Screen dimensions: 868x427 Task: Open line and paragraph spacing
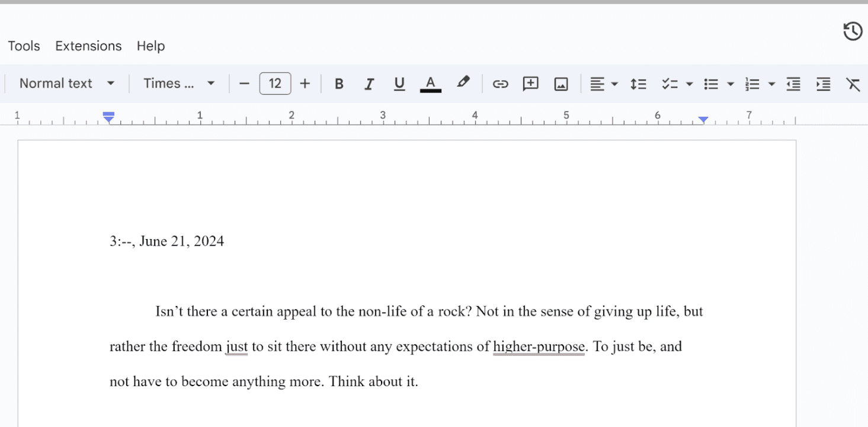pos(638,84)
